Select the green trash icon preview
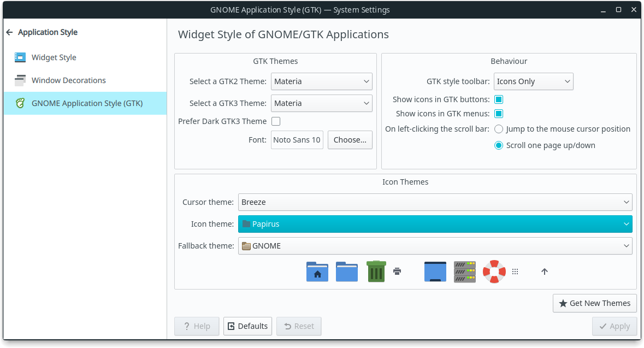644x348 pixels. coord(376,272)
